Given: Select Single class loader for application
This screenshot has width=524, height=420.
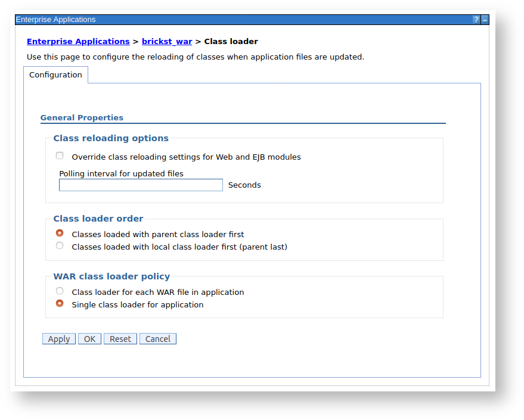Looking at the screenshot, I should [60, 303].
